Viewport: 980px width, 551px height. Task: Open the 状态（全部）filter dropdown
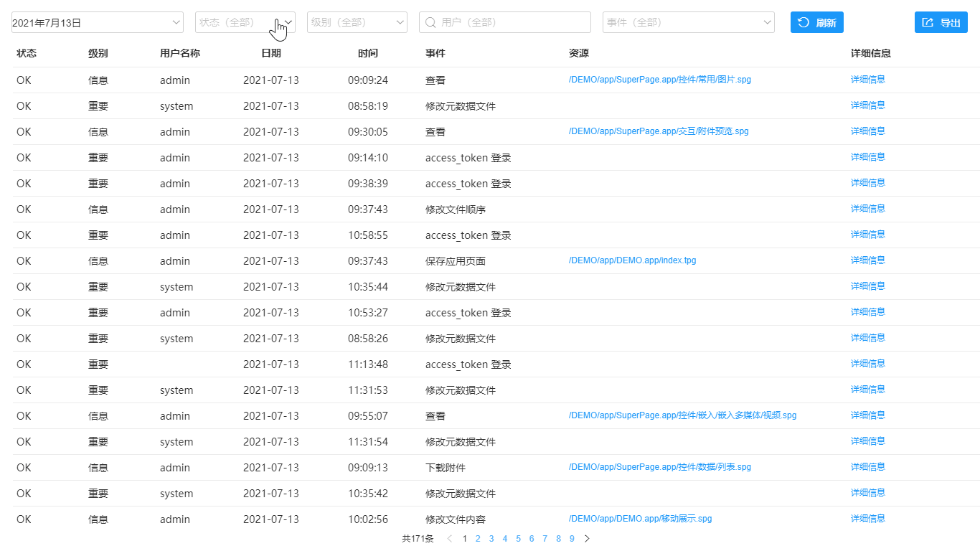pos(244,22)
